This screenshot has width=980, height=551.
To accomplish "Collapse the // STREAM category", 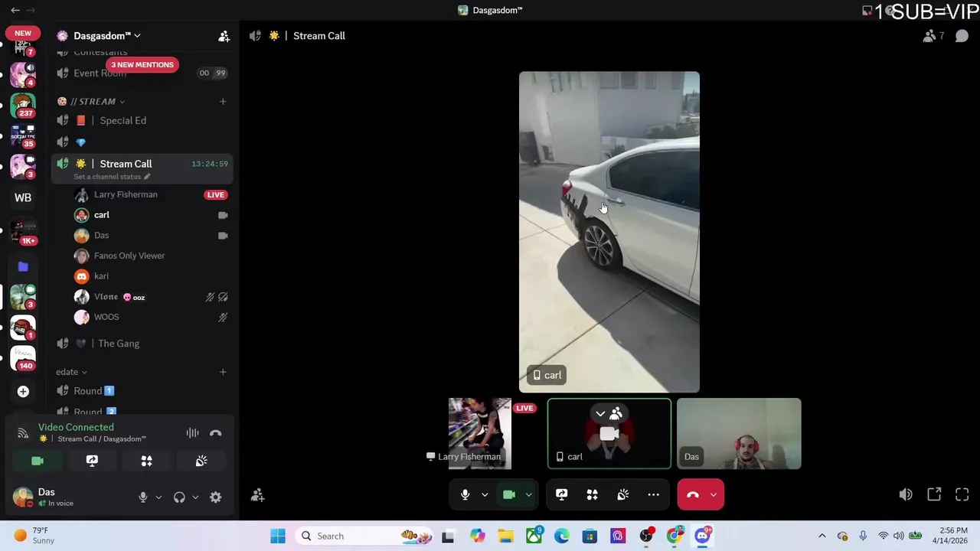I will pyautogui.click(x=97, y=101).
